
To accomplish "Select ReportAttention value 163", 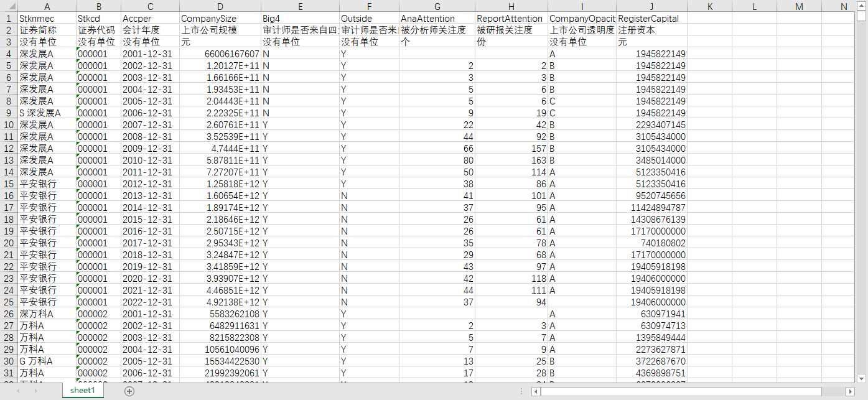I will click(511, 160).
